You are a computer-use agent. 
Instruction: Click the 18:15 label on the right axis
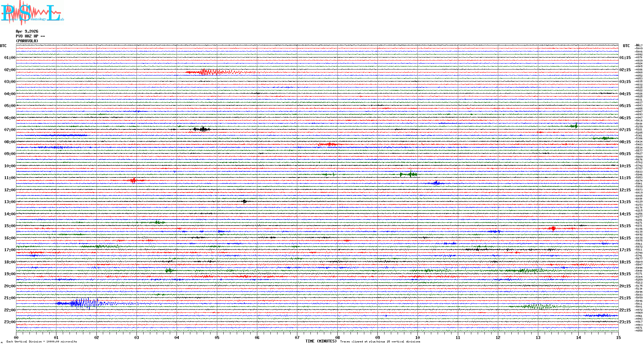(625, 262)
